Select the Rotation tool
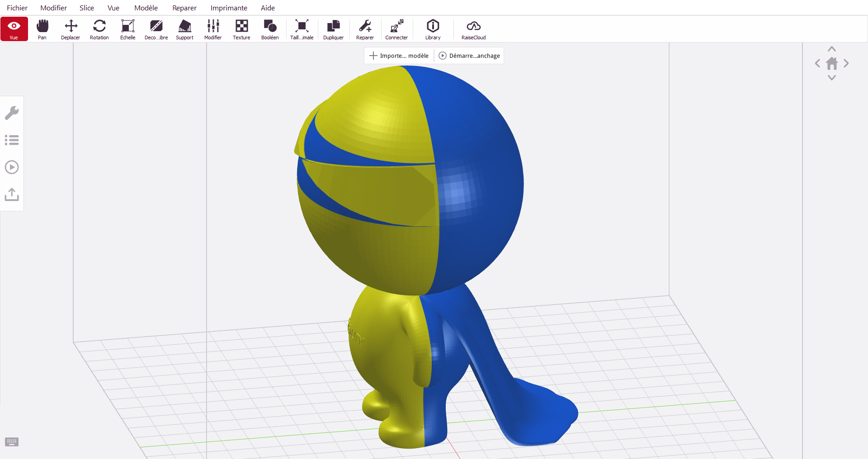The height and width of the screenshot is (459, 868). coord(99,28)
